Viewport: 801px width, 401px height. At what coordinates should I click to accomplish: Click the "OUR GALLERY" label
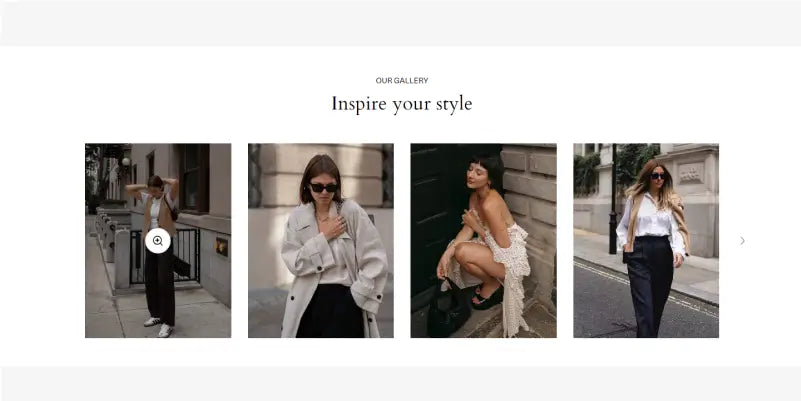pyautogui.click(x=402, y=81)
